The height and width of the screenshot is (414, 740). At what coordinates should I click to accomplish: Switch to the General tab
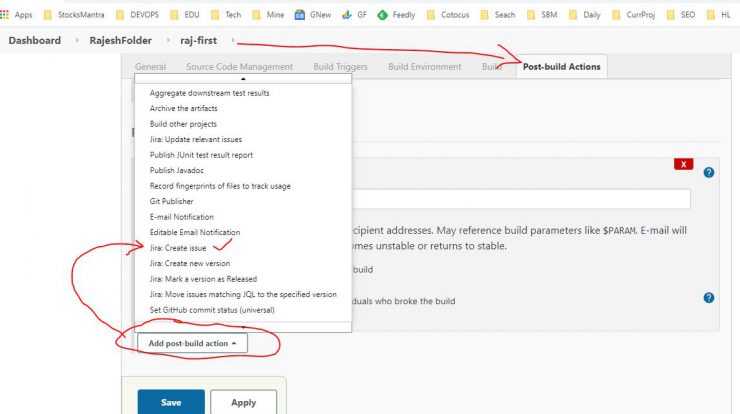point(150,67)
